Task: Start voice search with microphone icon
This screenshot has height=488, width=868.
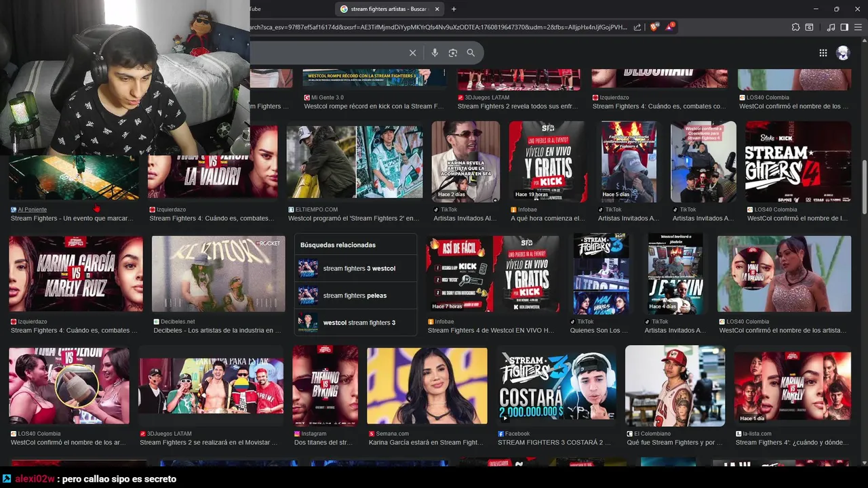Action: (435, 53)
